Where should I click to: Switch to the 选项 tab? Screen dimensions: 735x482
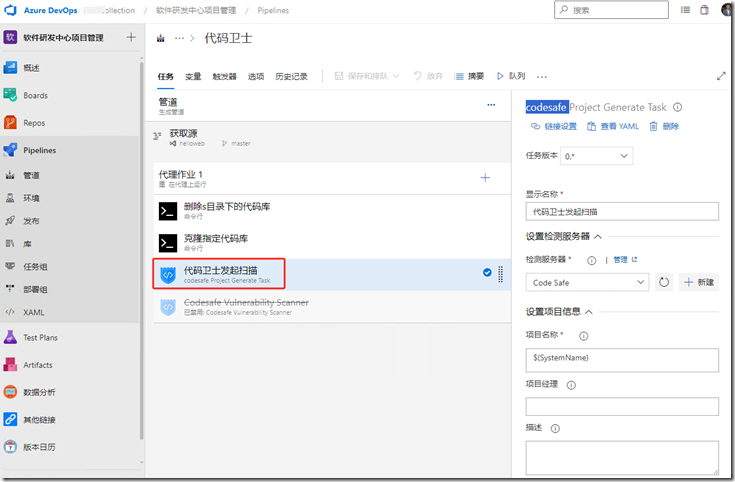(x=256, y=76)
